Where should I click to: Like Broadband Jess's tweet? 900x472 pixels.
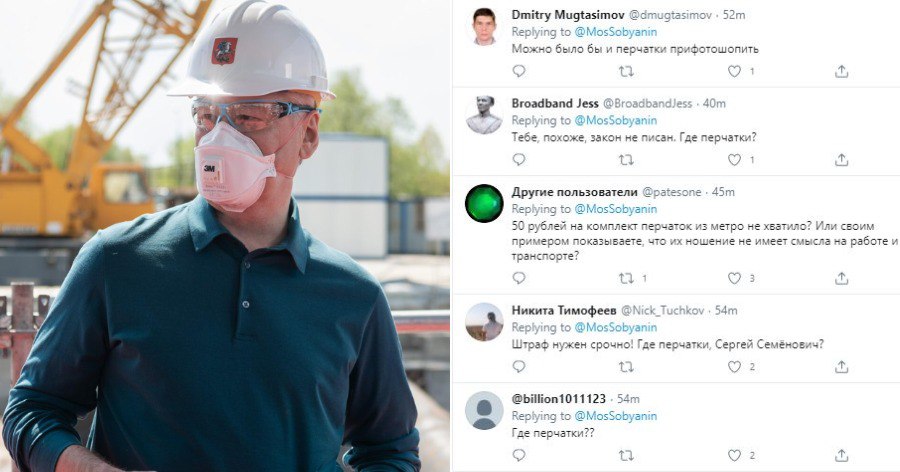click(x=734, y=160)
